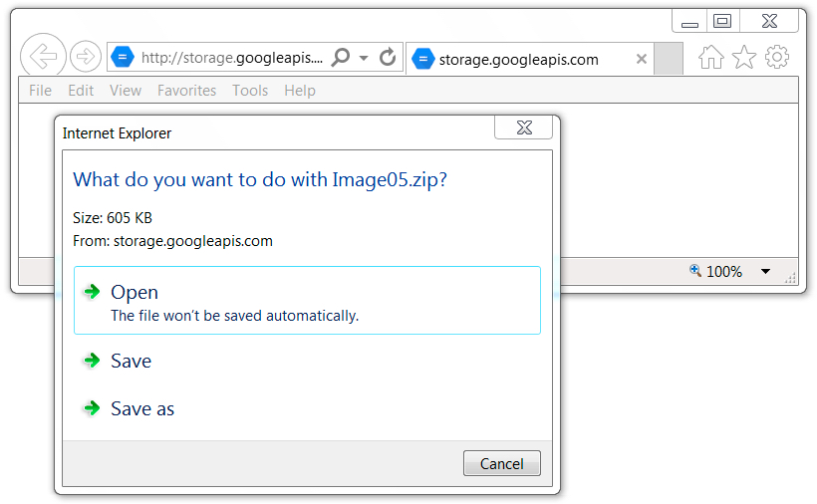Maximize the browser window

pos(722,21)
